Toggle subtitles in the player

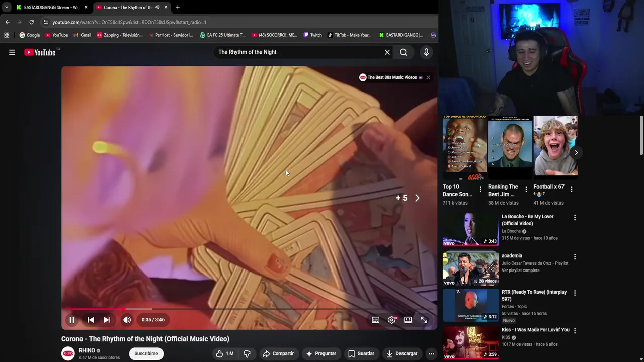point(375,320)
